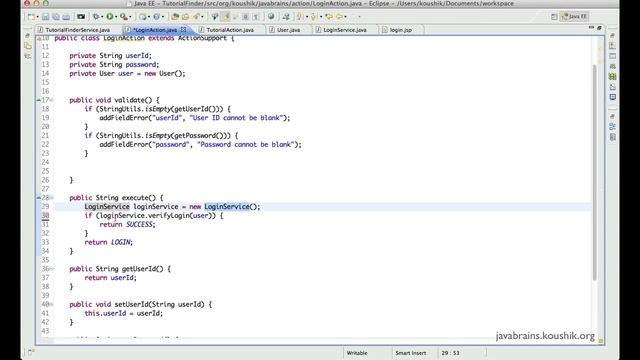Click the Open Task folder icon

click(185, 17)
